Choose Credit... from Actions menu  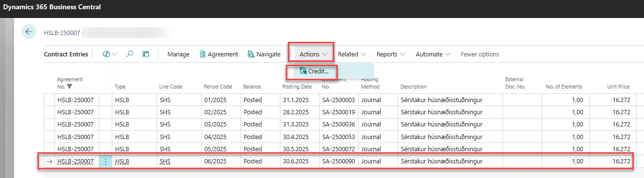coord(318,71)
